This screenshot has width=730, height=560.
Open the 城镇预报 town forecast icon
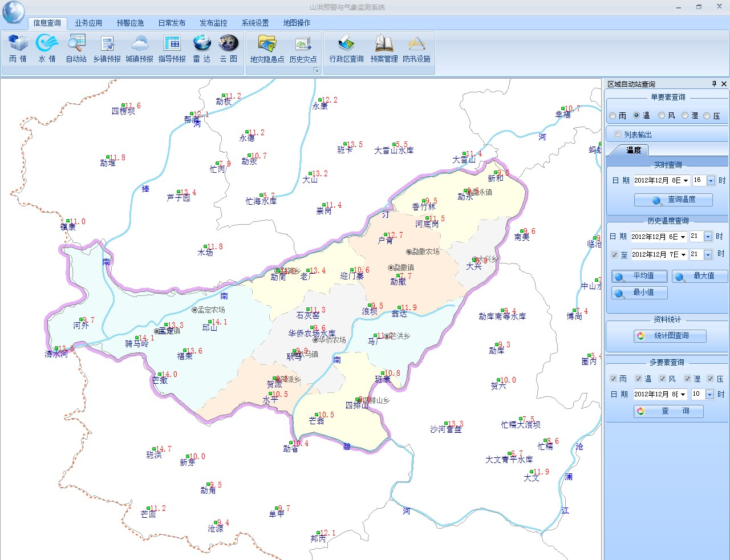(x=140, y=48)
